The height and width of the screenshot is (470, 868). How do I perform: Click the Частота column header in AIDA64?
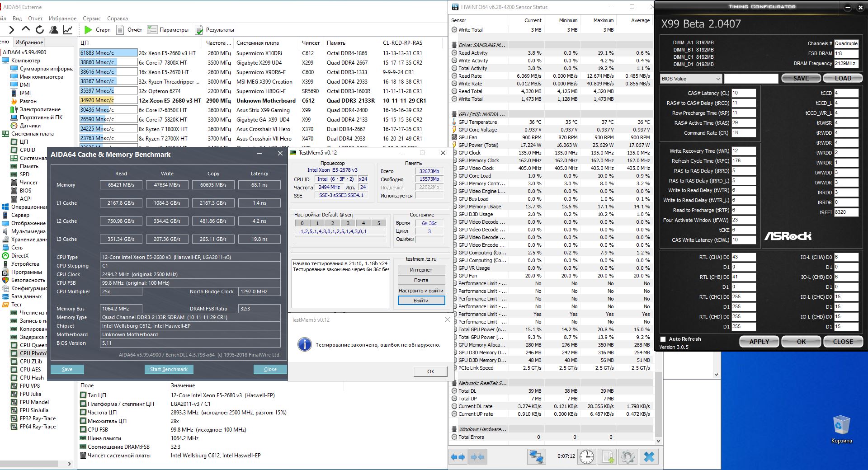pos(218,43)
